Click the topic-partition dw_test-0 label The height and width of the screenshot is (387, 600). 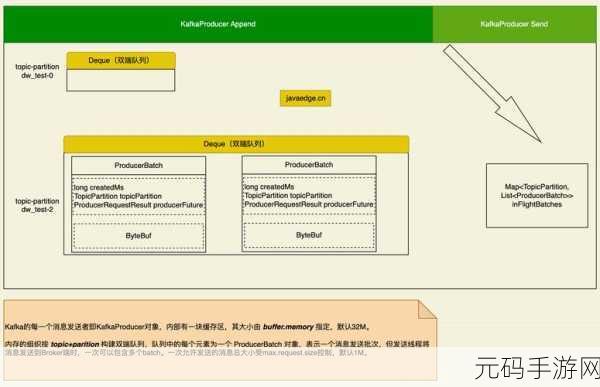click(x=37, y=71)
